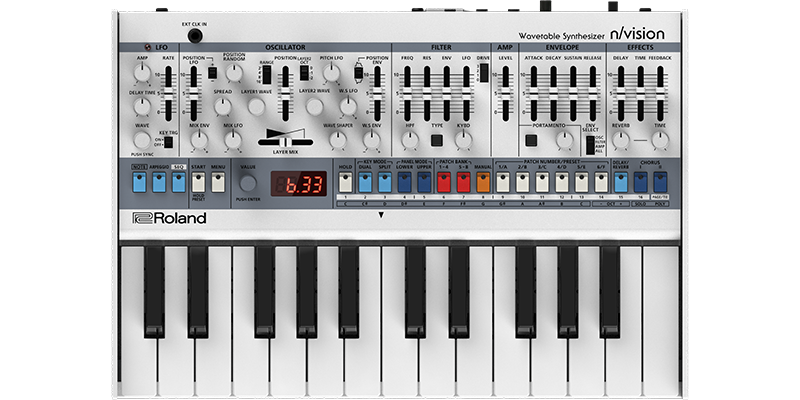This screenshot has height=400, width=800.
Task: Click the red LED display reading b.33
Action: [298, 183]
